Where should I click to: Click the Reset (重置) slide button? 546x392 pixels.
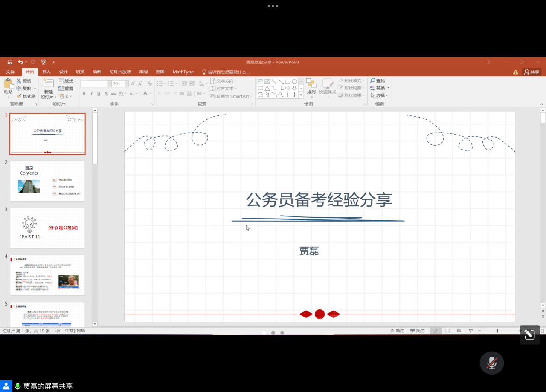[66, 89]
